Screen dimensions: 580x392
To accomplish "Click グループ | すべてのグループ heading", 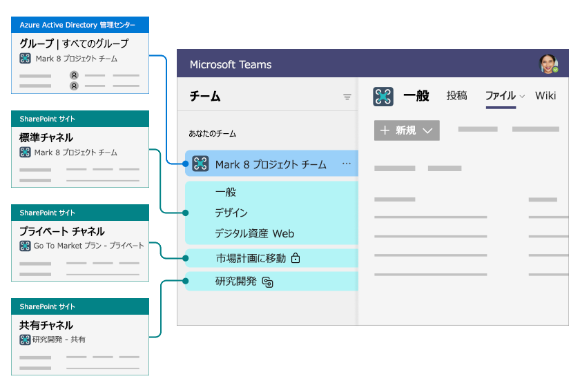I will coord(74,43).
